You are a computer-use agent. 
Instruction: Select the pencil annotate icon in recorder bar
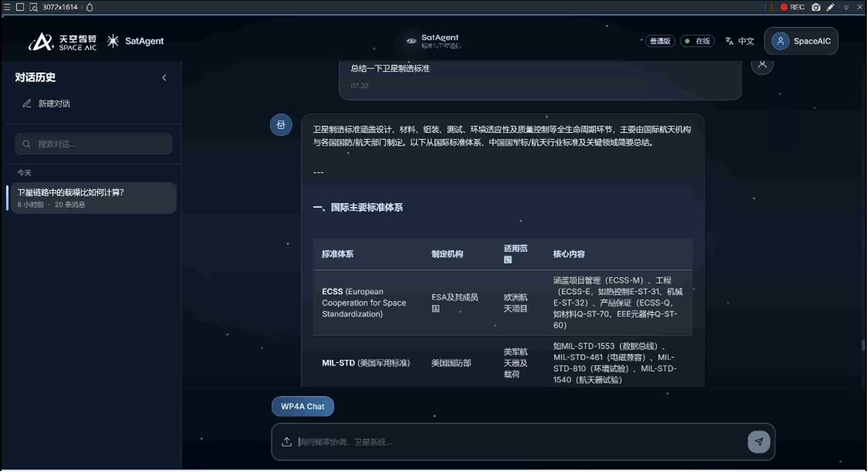pyautogui.click(x=831, y=7)
